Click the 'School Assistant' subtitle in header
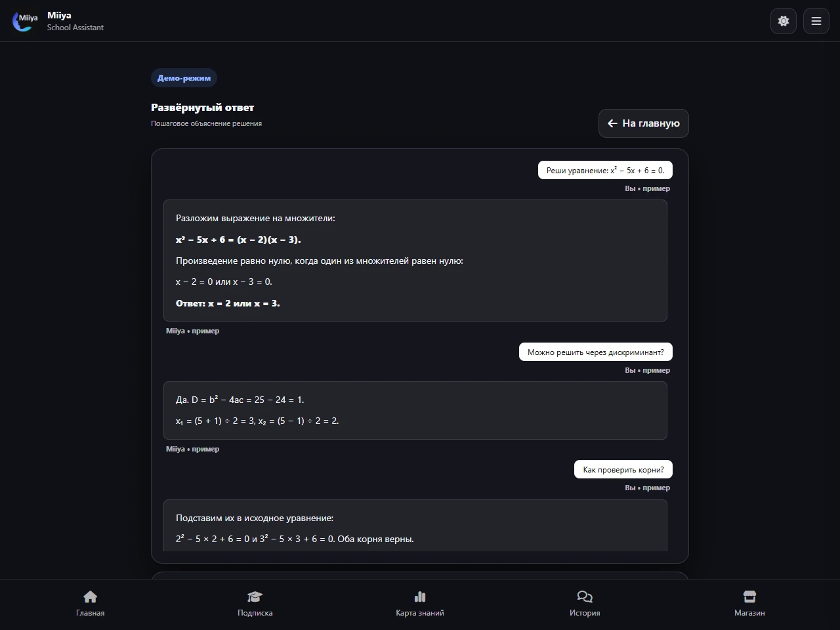 [x=75, y=28]
